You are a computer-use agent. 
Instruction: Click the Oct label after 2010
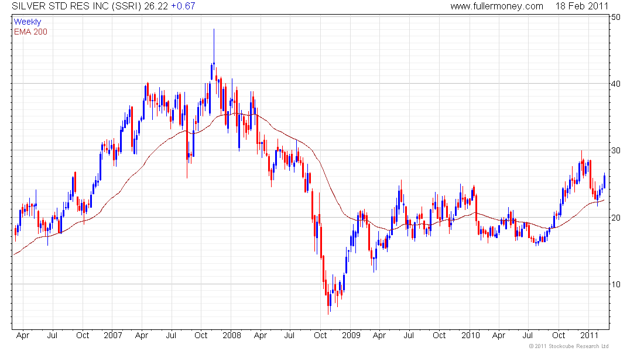click(x=559, y=335)
